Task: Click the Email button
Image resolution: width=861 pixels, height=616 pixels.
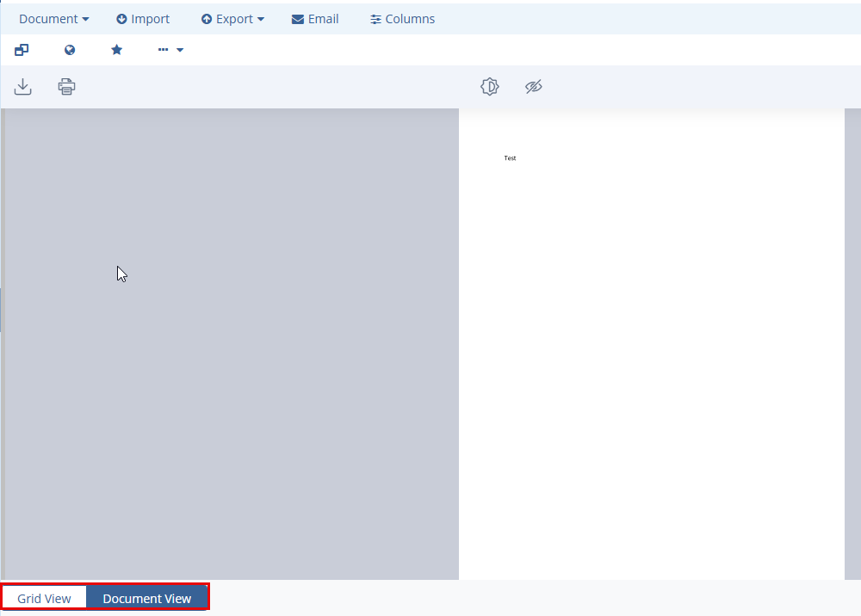Action: tap(315, 19)
